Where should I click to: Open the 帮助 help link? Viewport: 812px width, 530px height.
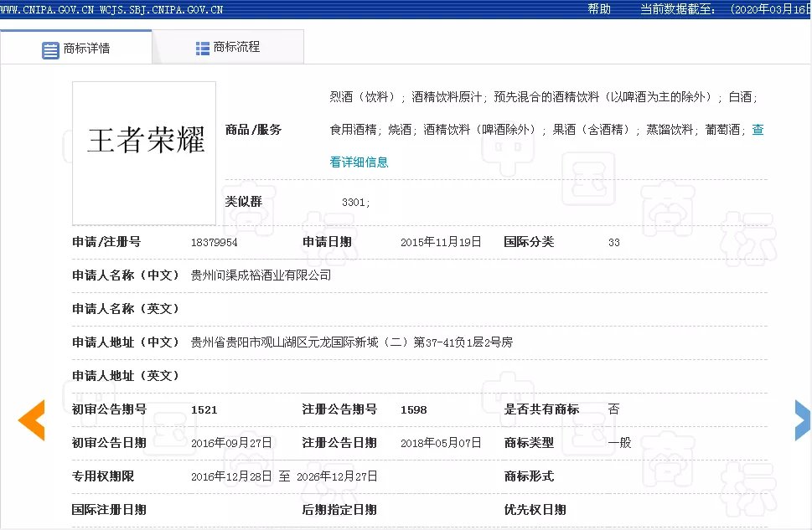pyautogui.click(x=599, y=9)
